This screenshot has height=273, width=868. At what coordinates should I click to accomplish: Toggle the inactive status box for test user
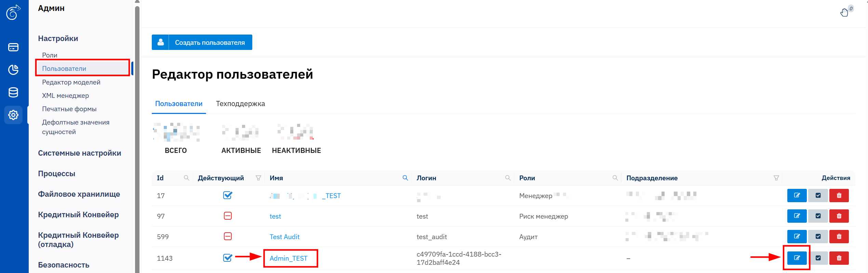[228, 216]
